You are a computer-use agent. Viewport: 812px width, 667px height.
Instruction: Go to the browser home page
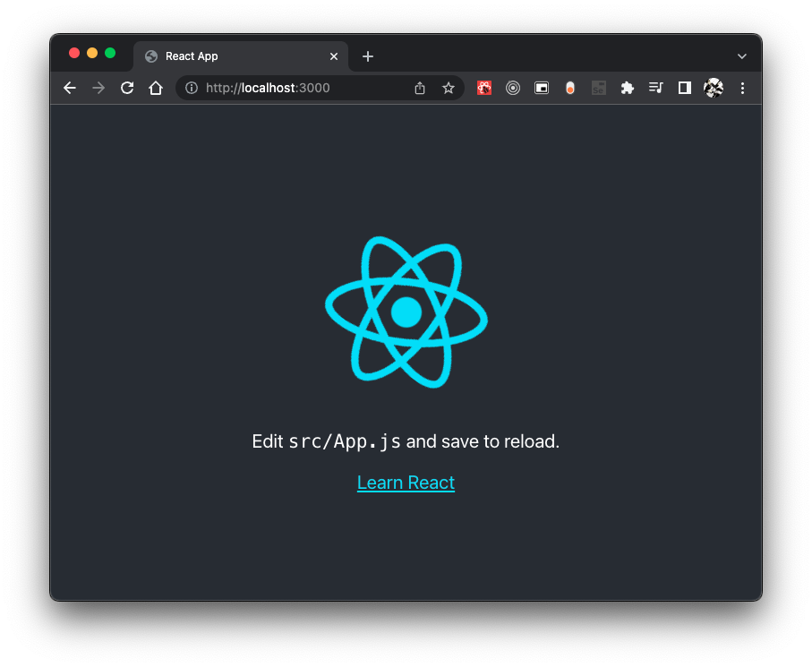[x=156, y=88]
